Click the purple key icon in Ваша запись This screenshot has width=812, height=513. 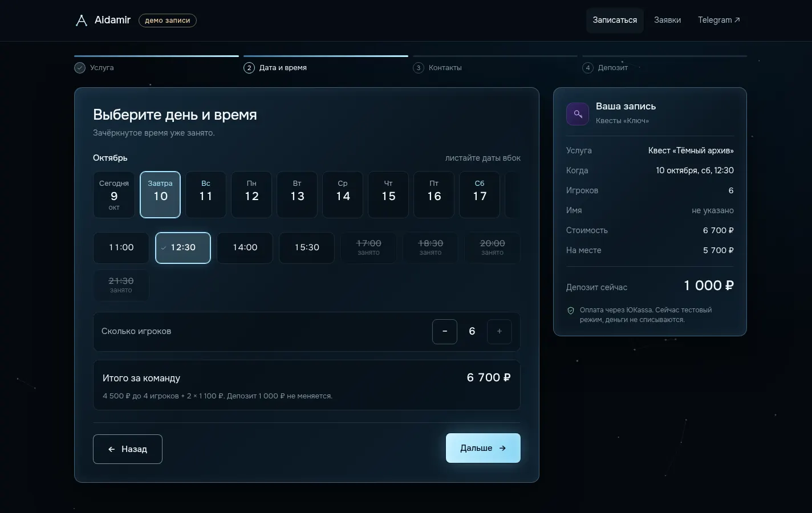tap(578, 114)
